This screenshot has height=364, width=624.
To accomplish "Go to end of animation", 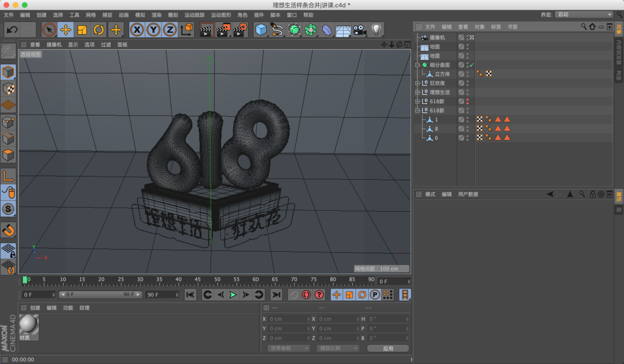I will pos(276,295).
